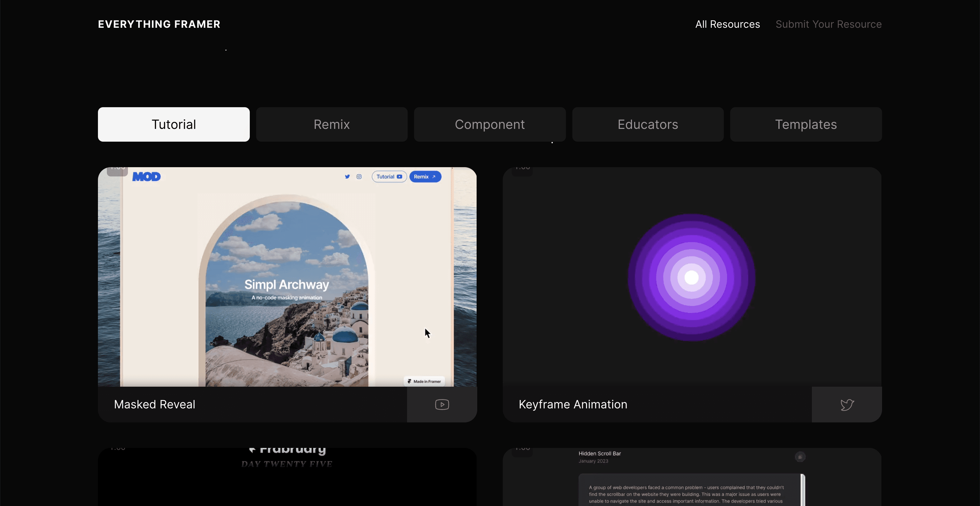Switch to the Remix category tab
980x506 pixels.
[331, 124]
